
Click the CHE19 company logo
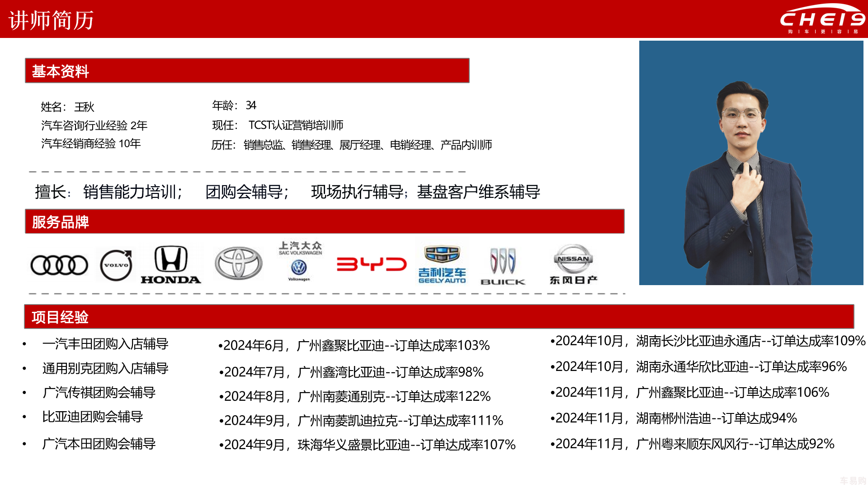pyautogui.click(x=822, y=19)
